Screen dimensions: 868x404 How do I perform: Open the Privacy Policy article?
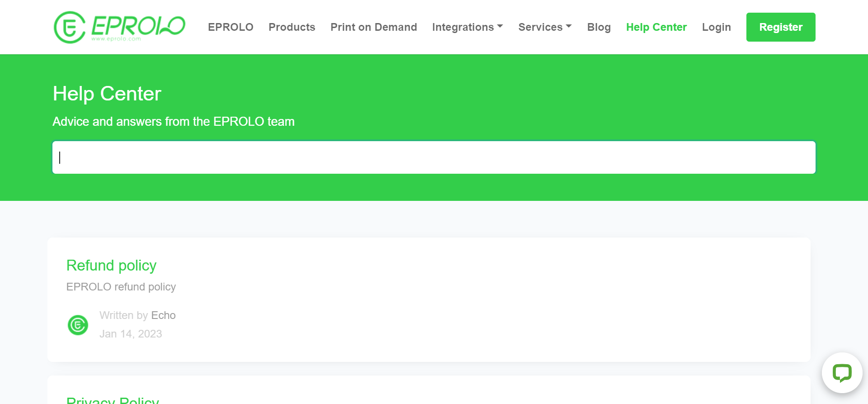tap(113, 400)
